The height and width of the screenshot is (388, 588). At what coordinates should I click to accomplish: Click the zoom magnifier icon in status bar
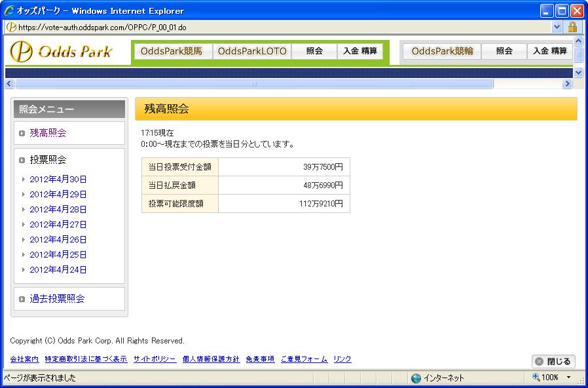coord(536,377)
